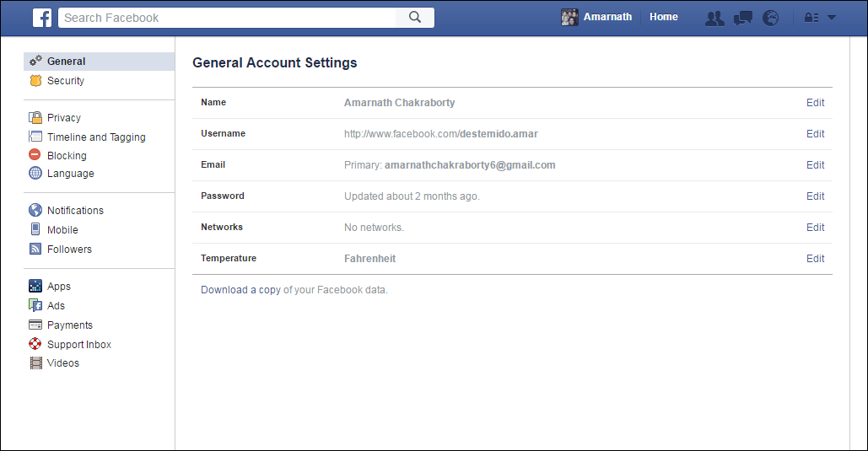The image size is (868, 451).
Task: Open the notifications globe icon
Action: 771,18
